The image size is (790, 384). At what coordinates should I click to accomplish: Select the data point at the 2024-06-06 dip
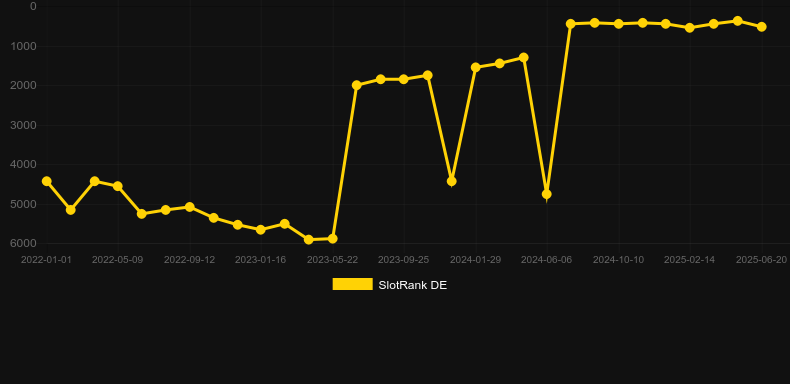click(547, 194)
